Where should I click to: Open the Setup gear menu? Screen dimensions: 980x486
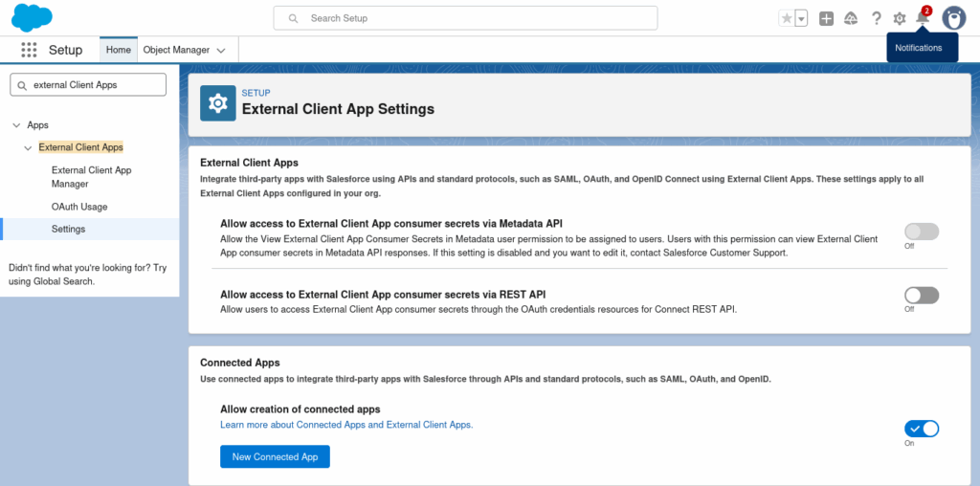tap(900, 18)
